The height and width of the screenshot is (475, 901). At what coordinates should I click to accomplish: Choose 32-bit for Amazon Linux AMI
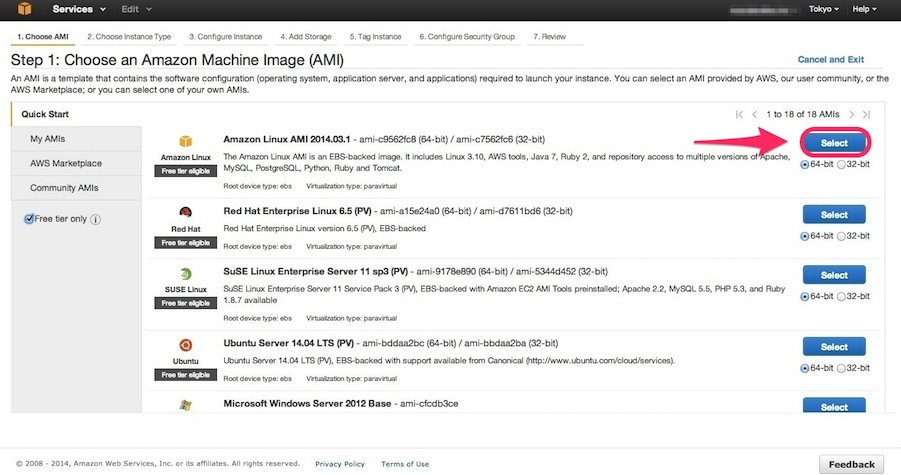click(840, 164)
